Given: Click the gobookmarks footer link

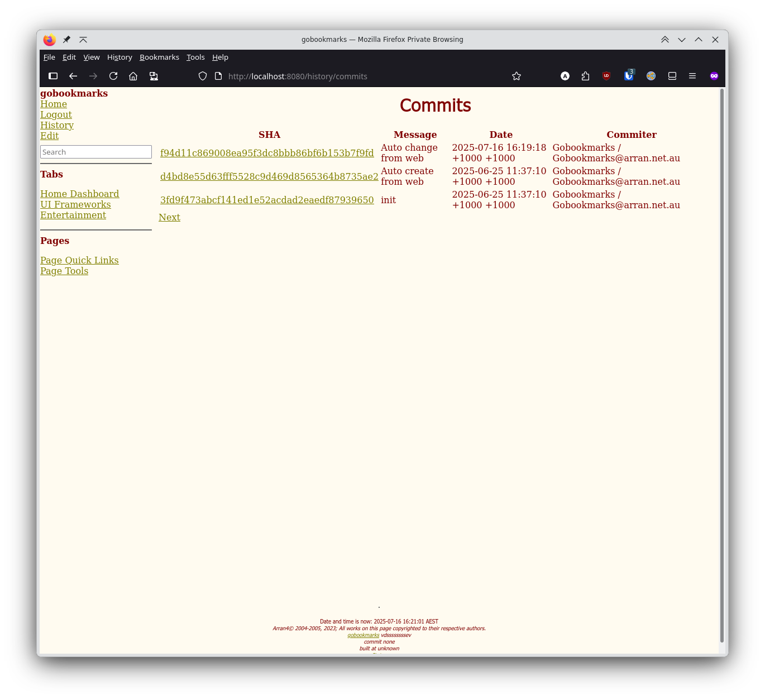Looking at the screenshot, I should [363, 635].
